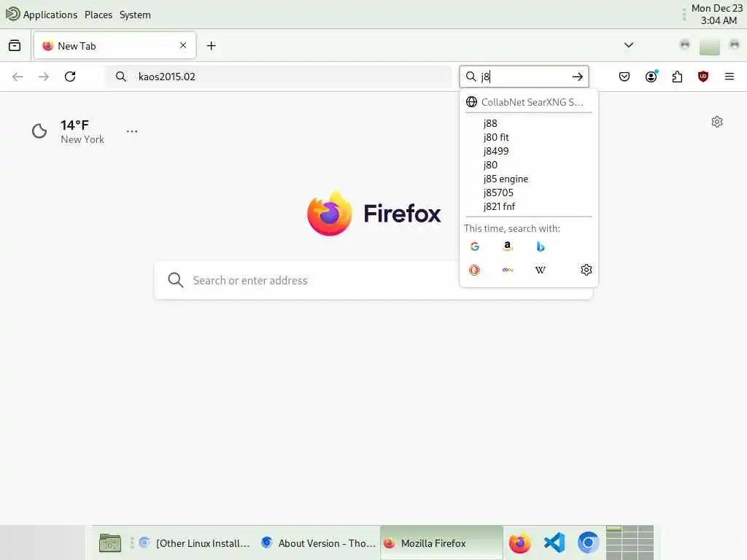Open new tab personalize gear icon
This screenshot has width=747, height=560.
(717, 122)
